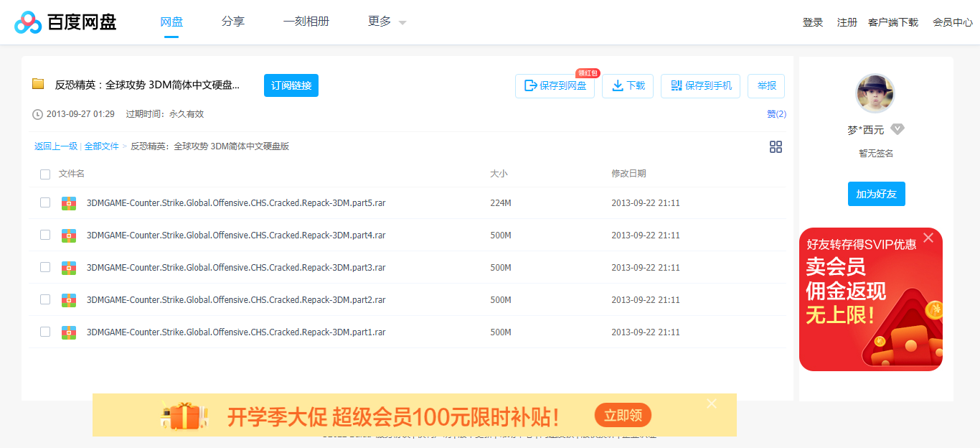Open the 一刻相册 section

pos(306,22)
